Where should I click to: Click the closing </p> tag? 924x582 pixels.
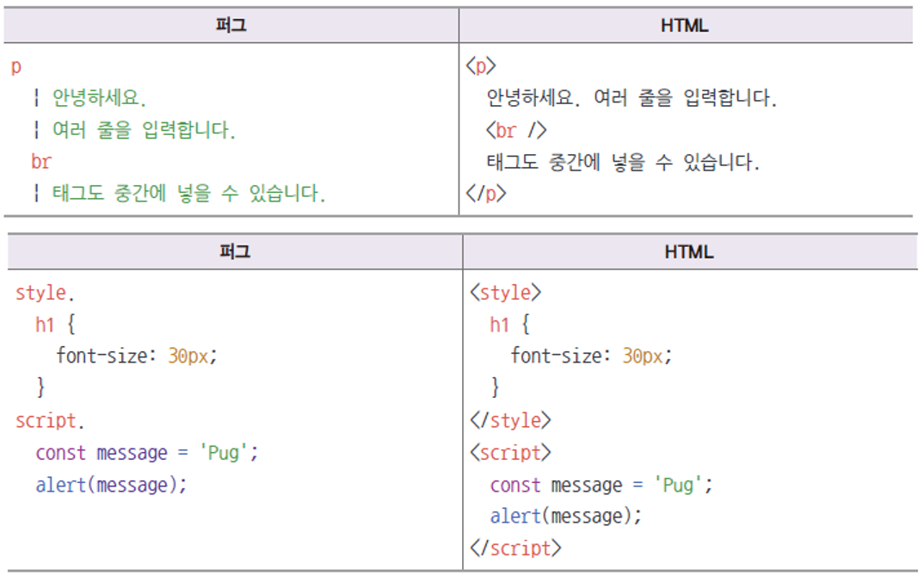(486, 194)
